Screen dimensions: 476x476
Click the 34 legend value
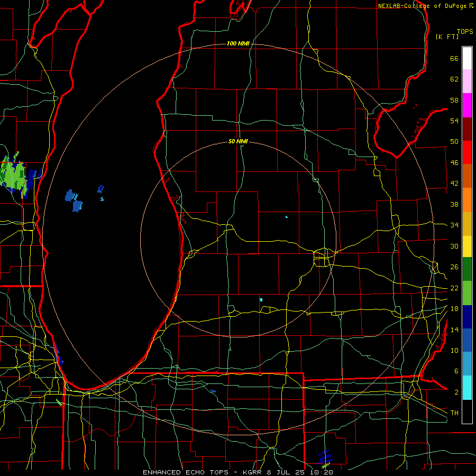click(x=454, y=225)
